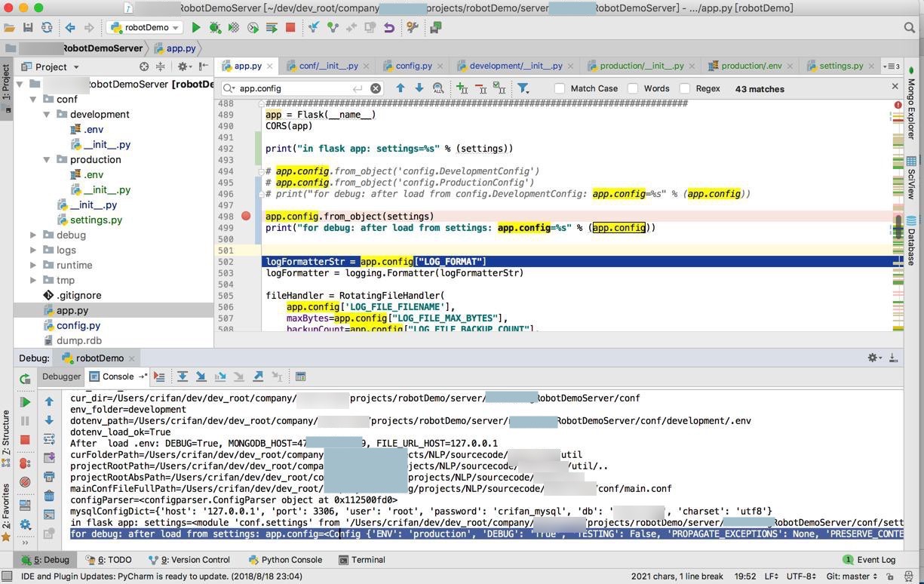The image size is (924, 584).
Task: Enable the Regex checkbox
Action: click(x=685, y=88)
